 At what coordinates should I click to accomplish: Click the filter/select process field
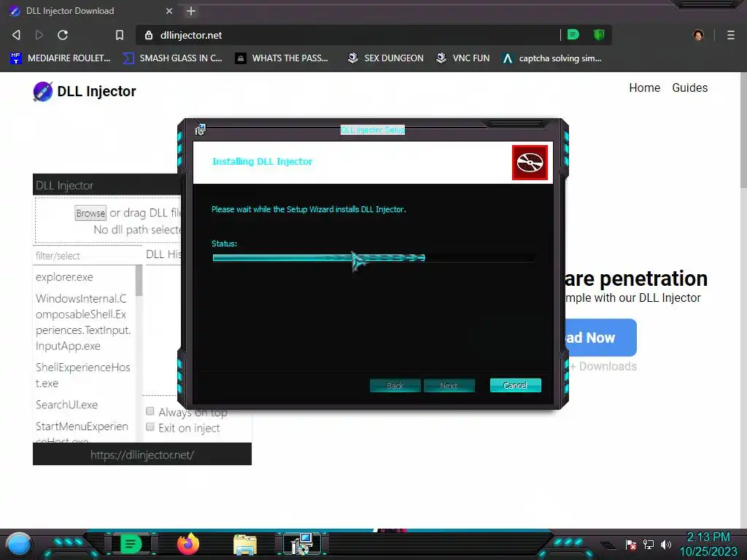pyautogui.click(x=88, y=256)
